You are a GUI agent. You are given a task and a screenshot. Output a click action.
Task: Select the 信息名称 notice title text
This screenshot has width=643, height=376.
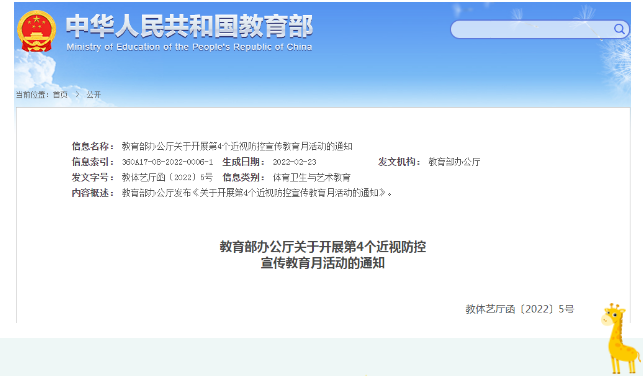[x=237, y=146]
